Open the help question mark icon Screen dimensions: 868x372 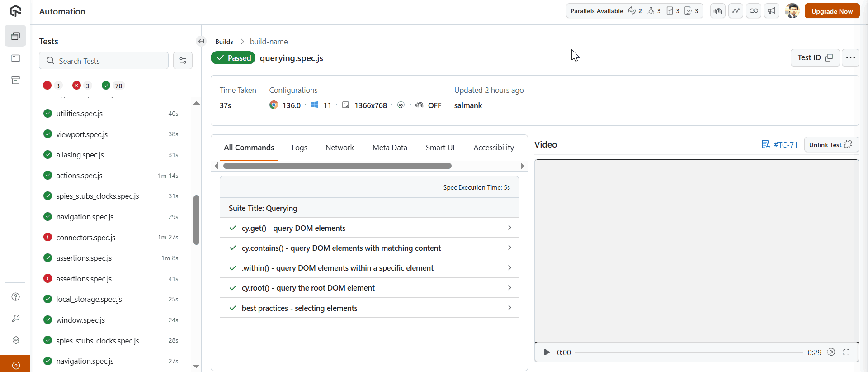click(x=16, y=297)
